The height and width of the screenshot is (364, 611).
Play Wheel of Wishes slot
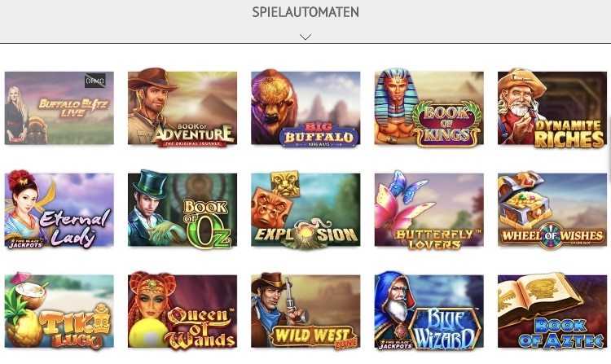[552, 209]
